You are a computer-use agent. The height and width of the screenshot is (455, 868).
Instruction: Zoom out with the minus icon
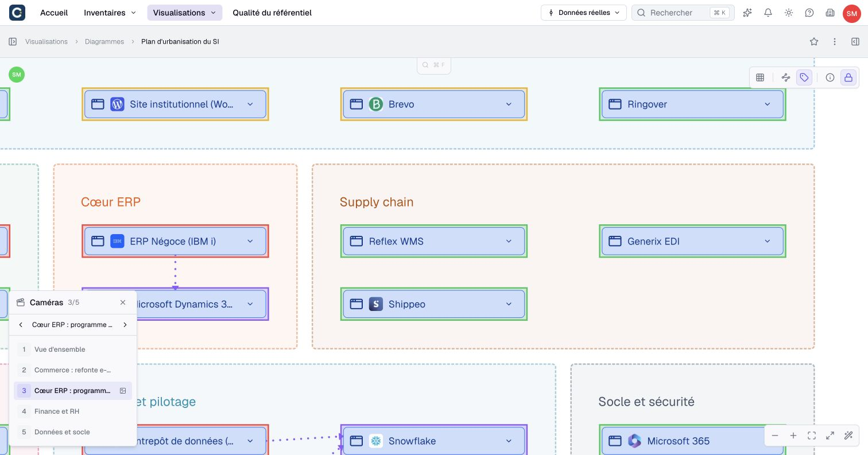tap(775, 435)
